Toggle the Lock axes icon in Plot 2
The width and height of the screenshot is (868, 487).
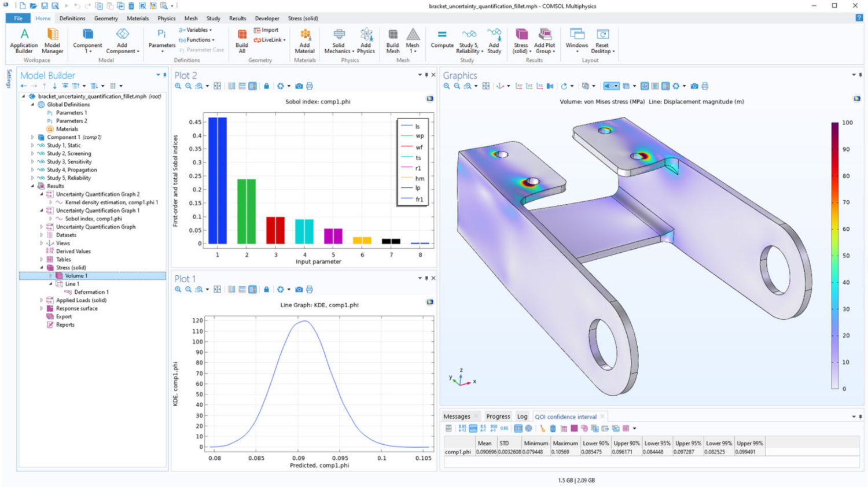click(x=267, y=86)
